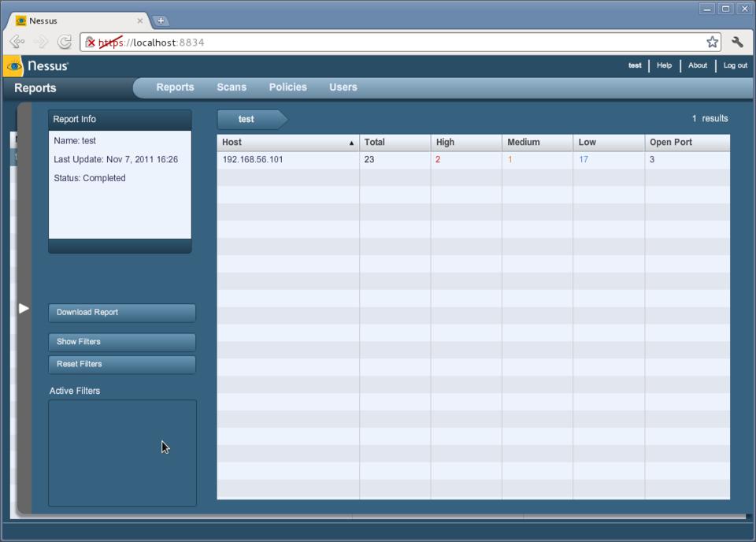Click the Nessus eye logo icon
The height and width of the screenshot is (542, 756).
click(x=13, y=66)
